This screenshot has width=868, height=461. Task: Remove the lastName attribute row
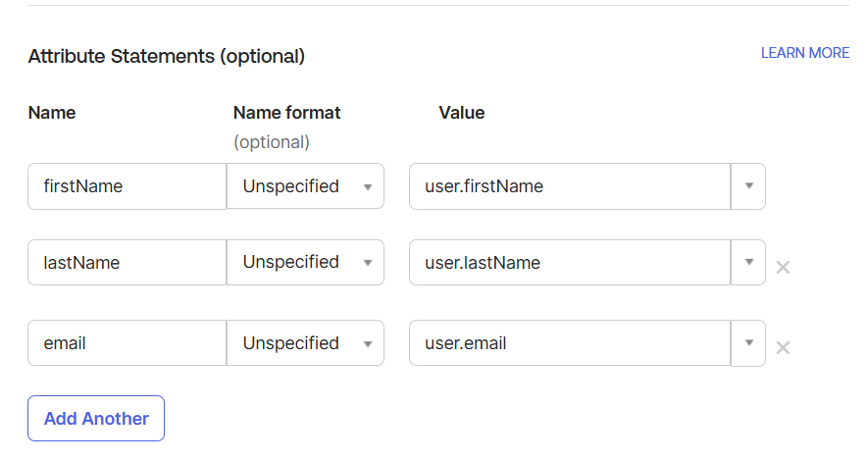[x=783, y=268]
